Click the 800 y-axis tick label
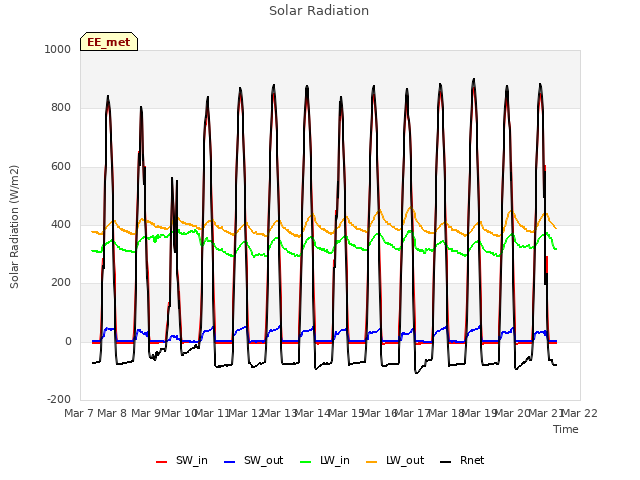Screen dimensions: 640x480 pyautogui.click(x=61, y=108)
